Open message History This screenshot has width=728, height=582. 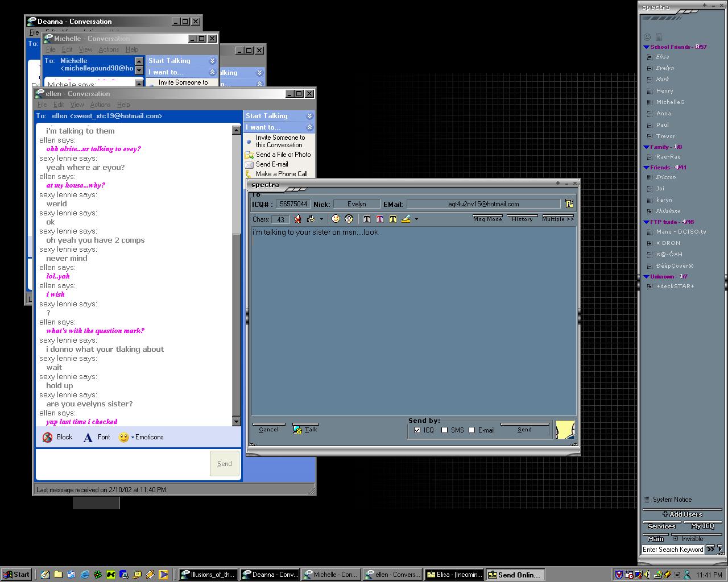[522, 219]
